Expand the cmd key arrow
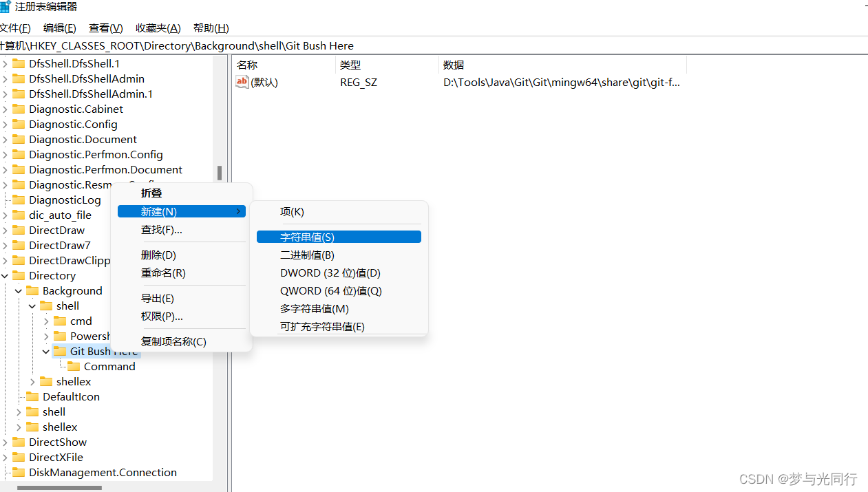 [x=46, y=321]
